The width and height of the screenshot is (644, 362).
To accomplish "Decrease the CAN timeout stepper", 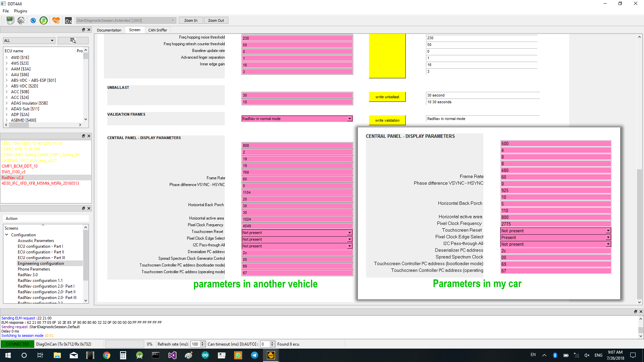I will click(x=272, y=346).
